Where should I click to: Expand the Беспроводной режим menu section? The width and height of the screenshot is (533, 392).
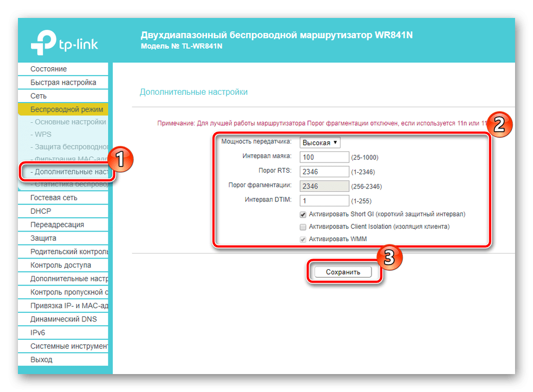(x=63, y=109)
